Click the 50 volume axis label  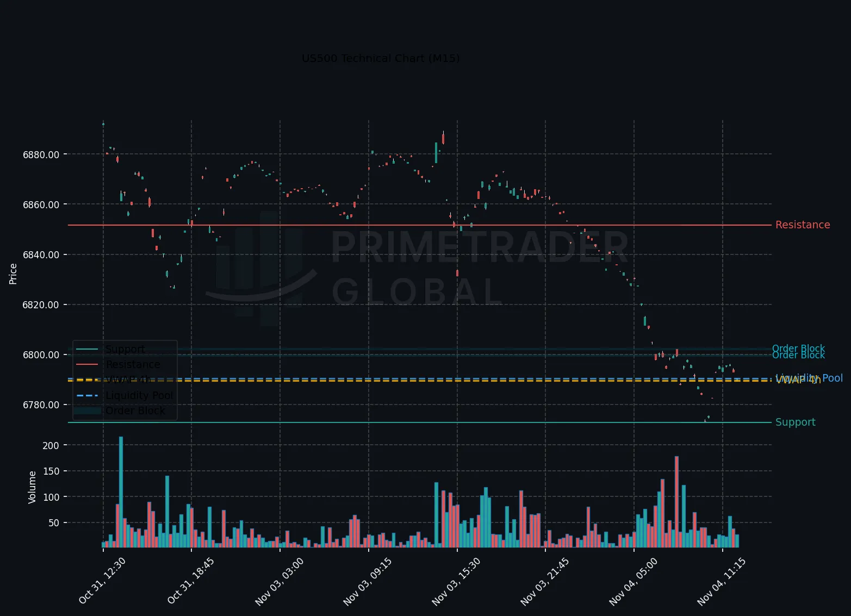click(x=54, y=522)
